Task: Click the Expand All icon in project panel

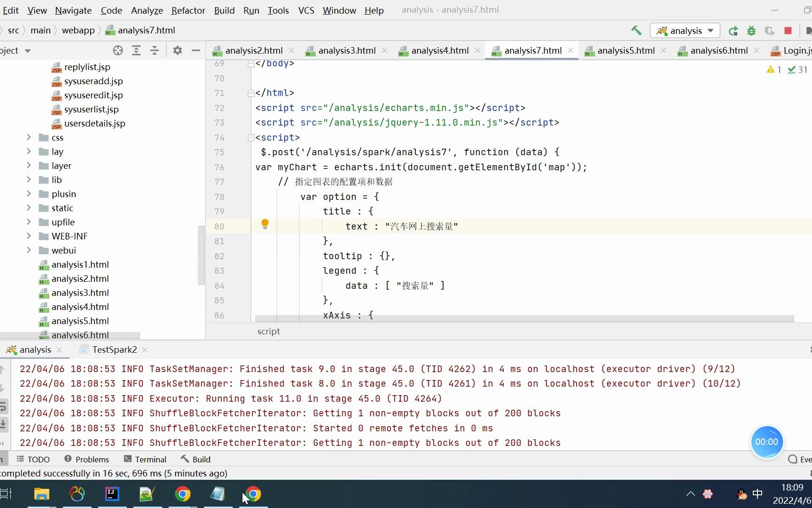Action: click(x=136, y=50)
